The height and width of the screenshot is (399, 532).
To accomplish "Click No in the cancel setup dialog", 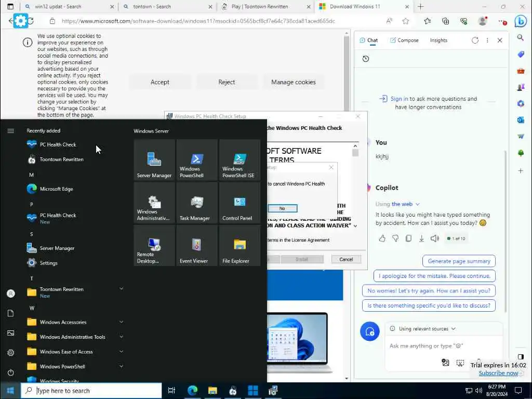I will click(x=282, y=208).
